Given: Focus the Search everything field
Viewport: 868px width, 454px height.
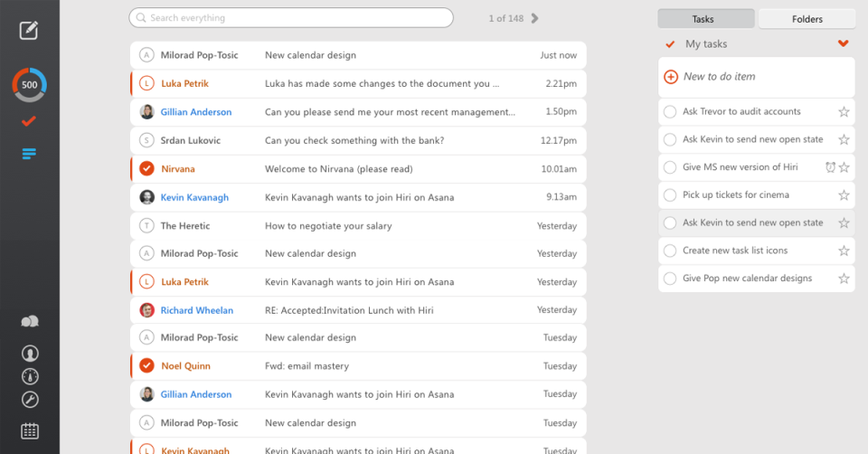Looking at the screenshot, I should 291,18.
